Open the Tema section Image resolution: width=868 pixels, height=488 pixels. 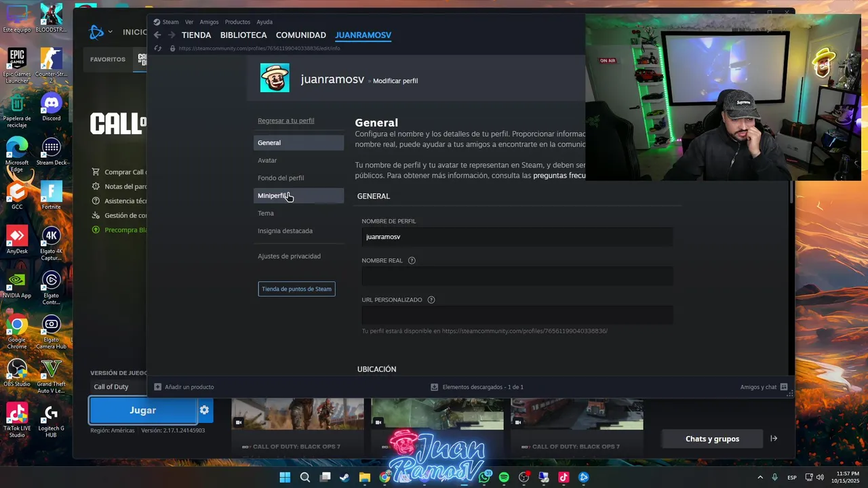pyautogui.click(x=298, y=213)
